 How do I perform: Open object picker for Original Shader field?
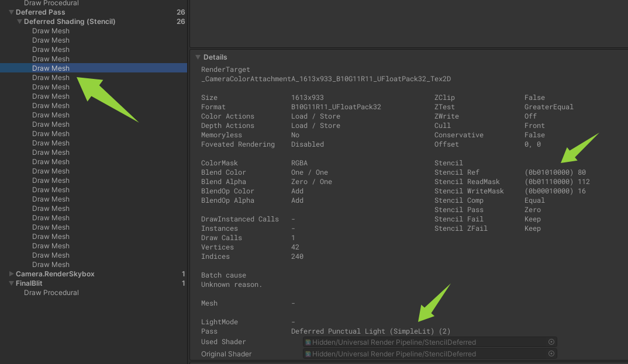tap(551, 353)
